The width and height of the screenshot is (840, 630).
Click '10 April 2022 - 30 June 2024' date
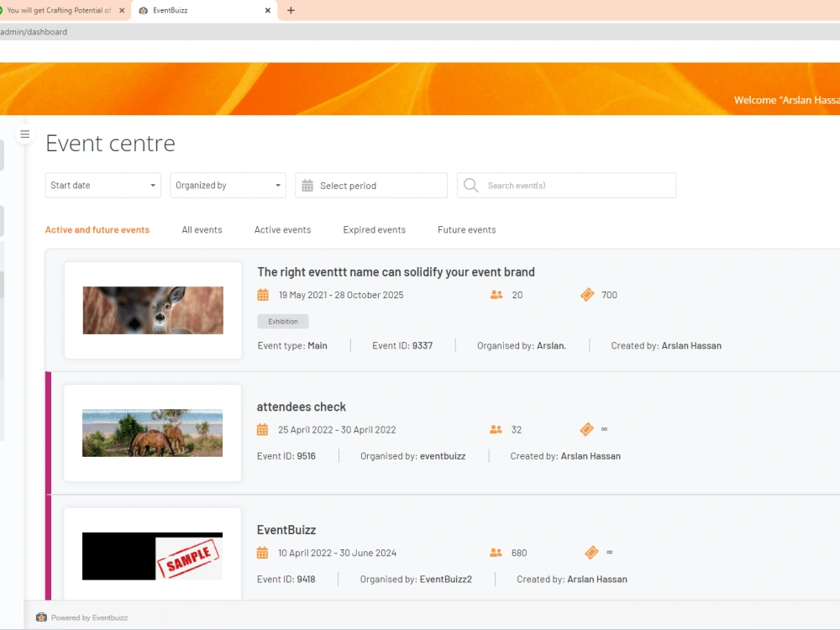[338, 554]
